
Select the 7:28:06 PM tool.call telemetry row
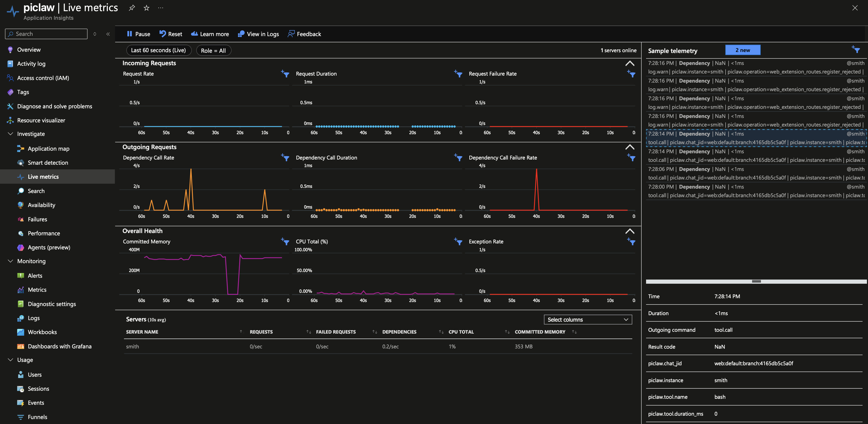(x=756, y=174)
